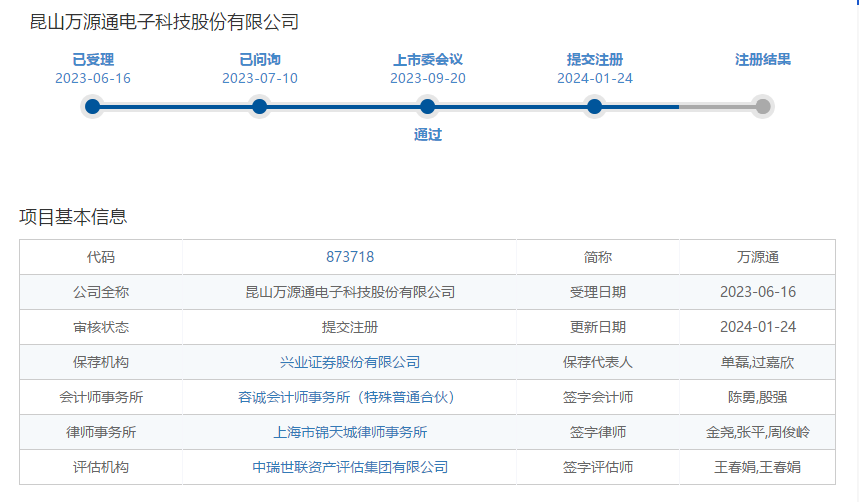859x502 pixels.
Task: Click the 通过 result text
Action: coord(428,135)
